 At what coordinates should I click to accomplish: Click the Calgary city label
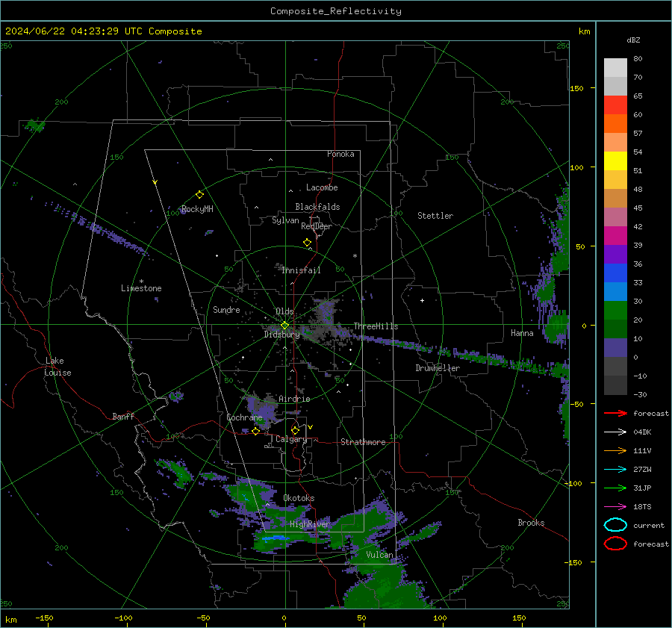pos(291,439)
